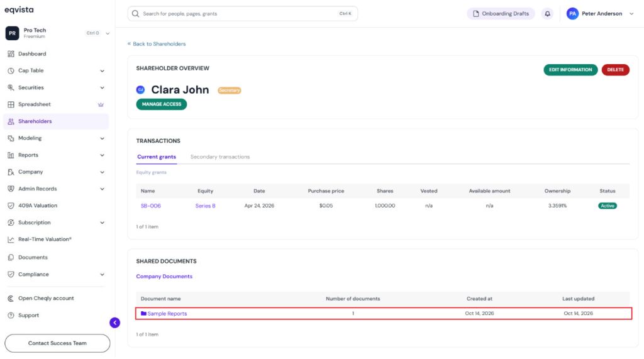Open the Onboarding Drafts button
Viewport: 644px width, 359px height.
pos(501,14)
